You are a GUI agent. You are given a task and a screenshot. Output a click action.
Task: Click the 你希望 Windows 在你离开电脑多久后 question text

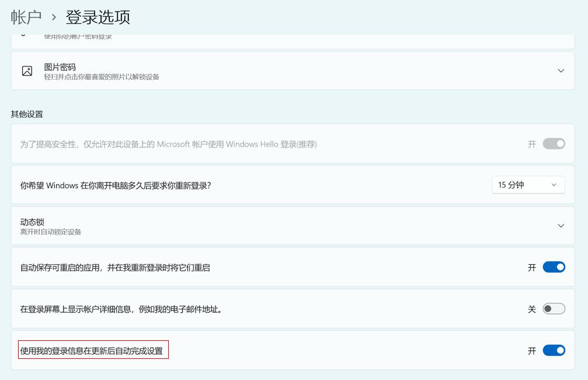coord(116,185)
